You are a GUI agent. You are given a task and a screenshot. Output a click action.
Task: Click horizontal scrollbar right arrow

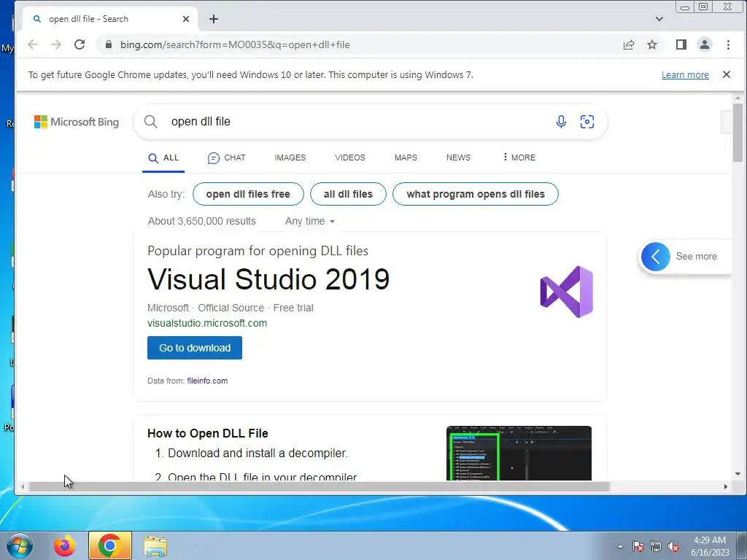[726, 486]
